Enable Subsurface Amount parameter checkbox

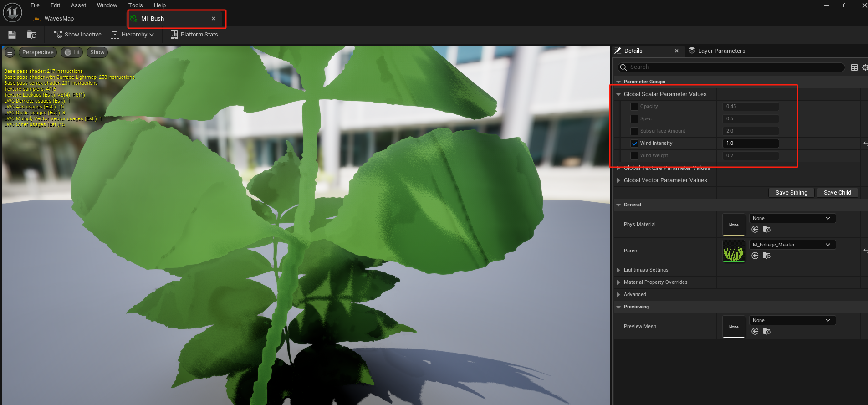pos(634,131)
